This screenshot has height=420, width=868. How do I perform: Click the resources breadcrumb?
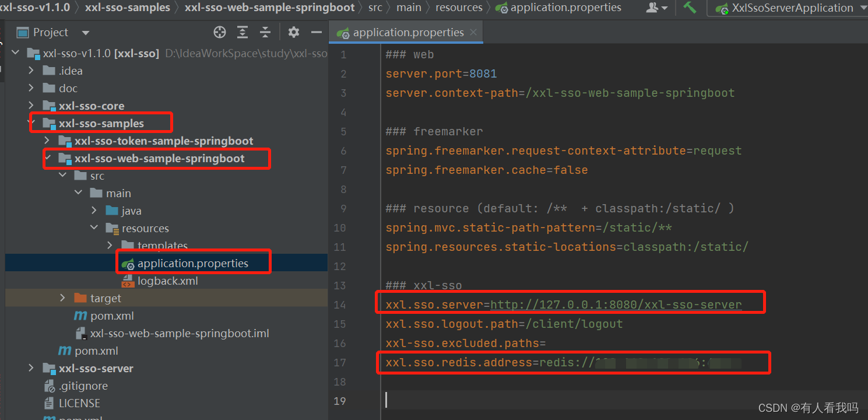tap(459, 8)
